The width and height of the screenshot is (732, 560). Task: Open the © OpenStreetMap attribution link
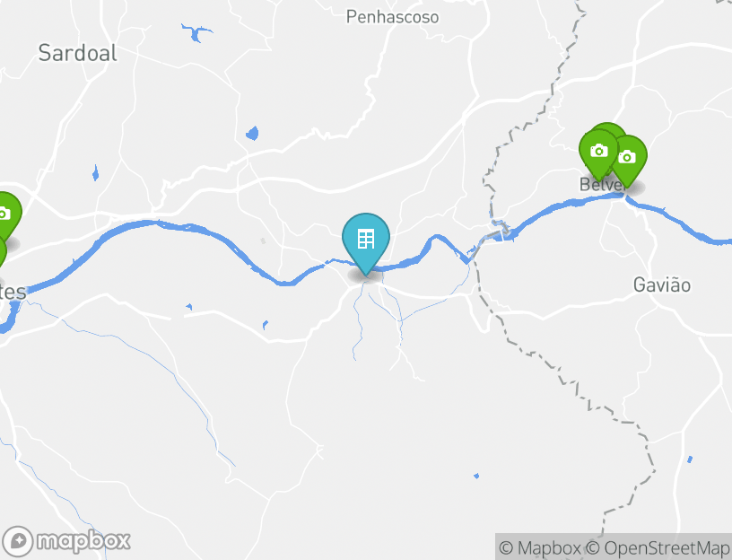tap(658, 547)
